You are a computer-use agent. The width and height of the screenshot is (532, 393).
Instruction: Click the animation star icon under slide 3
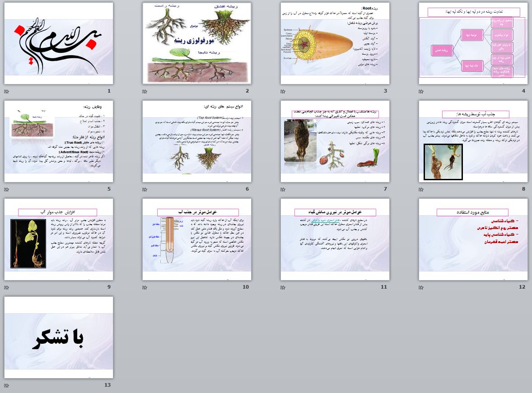coord(283,91)
